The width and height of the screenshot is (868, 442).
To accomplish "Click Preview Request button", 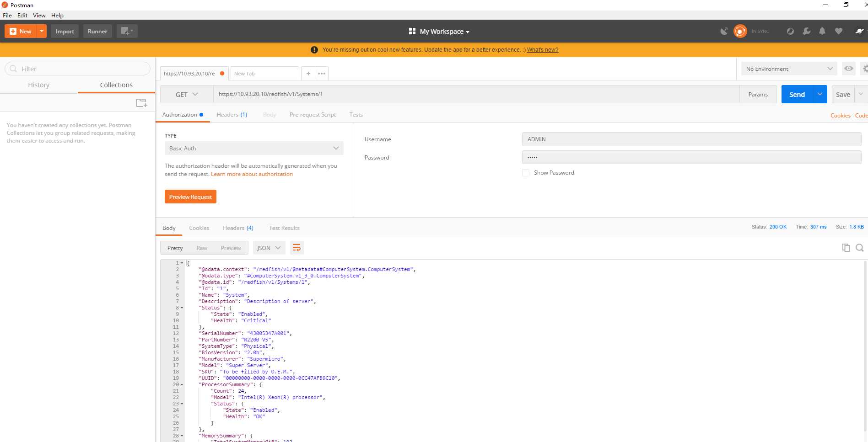I will [x=190, y=197].
